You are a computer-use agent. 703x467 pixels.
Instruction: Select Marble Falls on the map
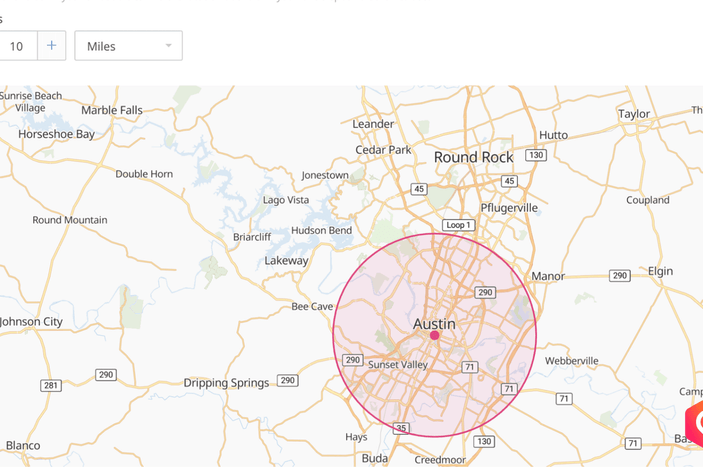tap(111, 110)
